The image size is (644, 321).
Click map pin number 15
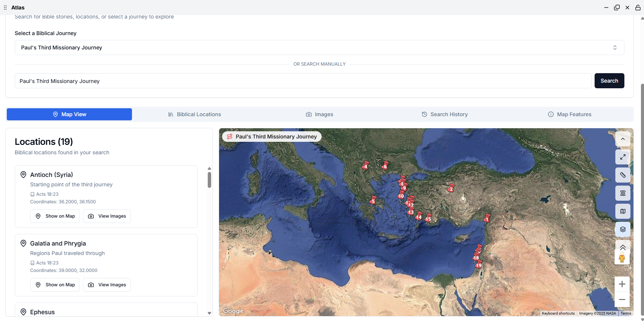pyautogui.click(x=428, y=218)
